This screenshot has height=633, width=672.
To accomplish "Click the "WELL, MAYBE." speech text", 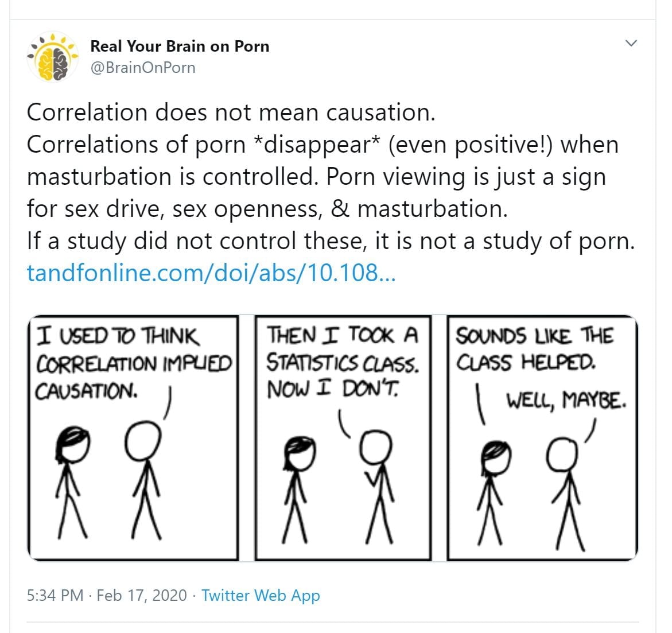I will point(565,401).
